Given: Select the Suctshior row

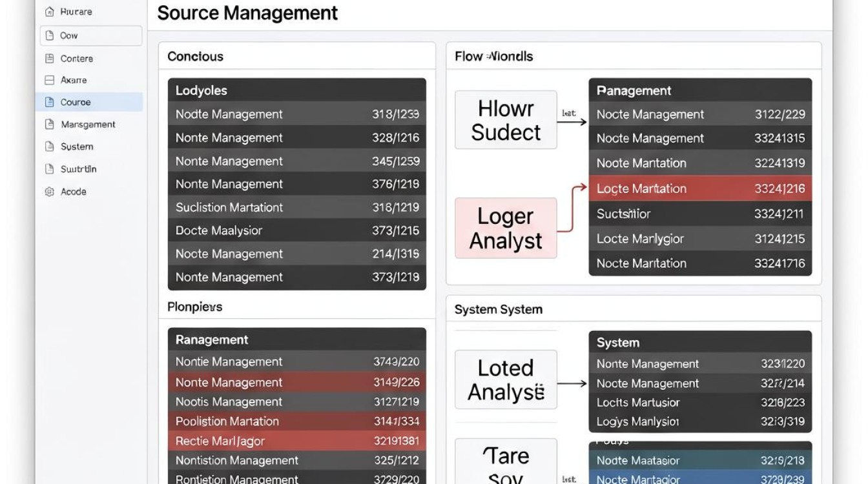Looking at the screenshot, I should tap(701, 214).
